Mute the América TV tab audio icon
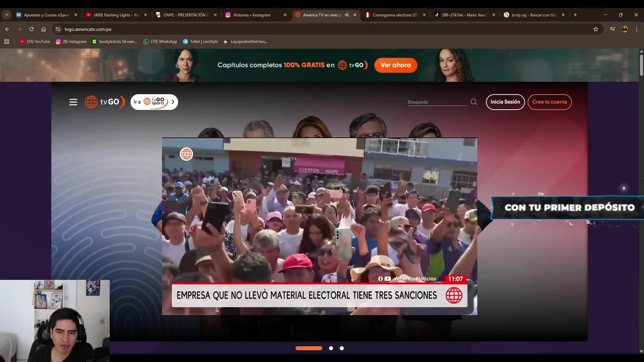 click(x=347, y=15)
